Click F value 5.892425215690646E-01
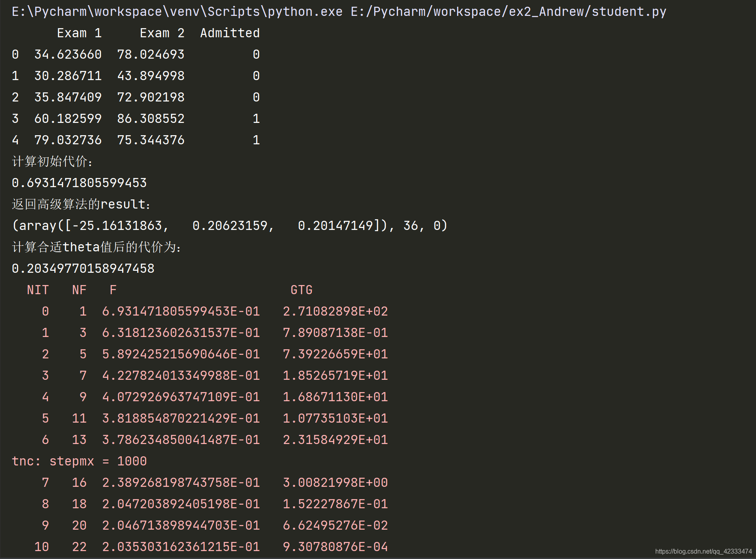 pos(181,354)
